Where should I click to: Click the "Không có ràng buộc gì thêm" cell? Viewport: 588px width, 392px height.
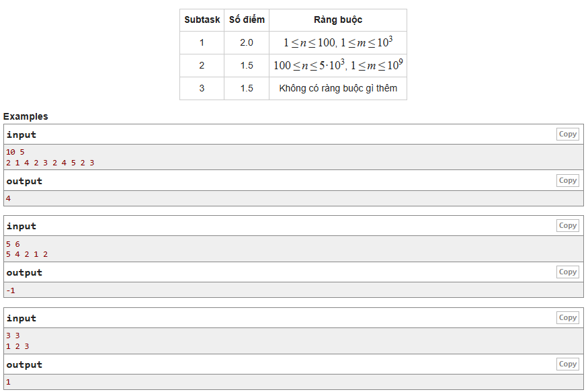pos(338,88)
